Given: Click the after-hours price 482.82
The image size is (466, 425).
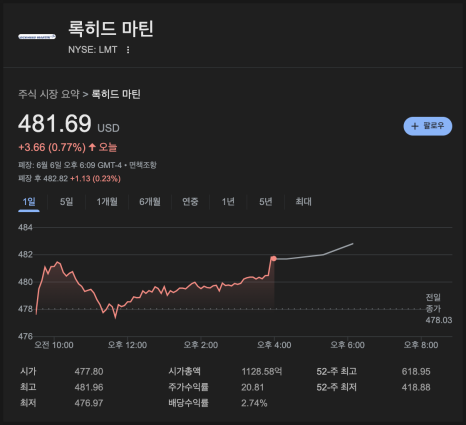Looking at the screenshot, I should [55, 179].
